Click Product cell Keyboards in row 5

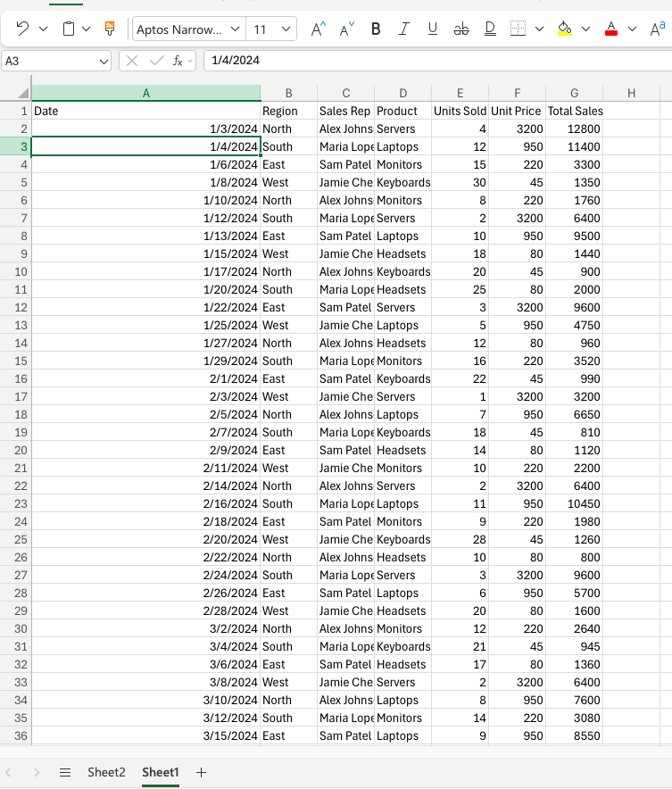pyautogui.click(x=402, y=182)
